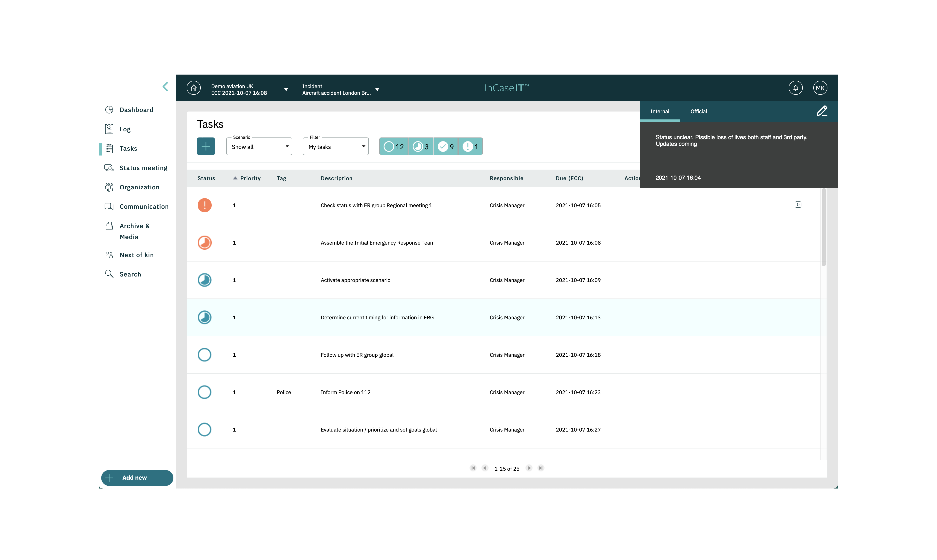Viewport: 937px width, 560px height.
Task: Toggle in-progress tasks filter showing 3
Action: tap(421, 146)
